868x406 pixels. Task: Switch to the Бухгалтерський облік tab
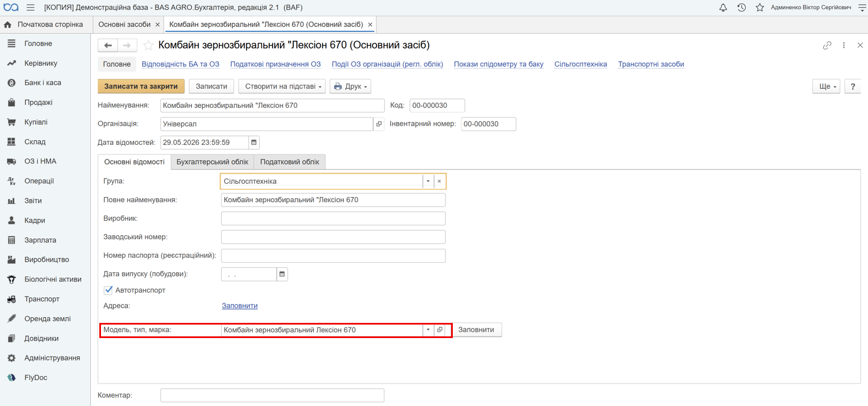click(x=212, y=162)
